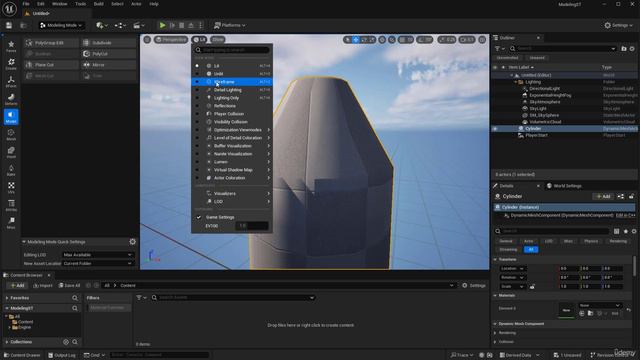Click the Physics filter in Details
Viewport: 640px width, 360px height.
tap(591, 241)
